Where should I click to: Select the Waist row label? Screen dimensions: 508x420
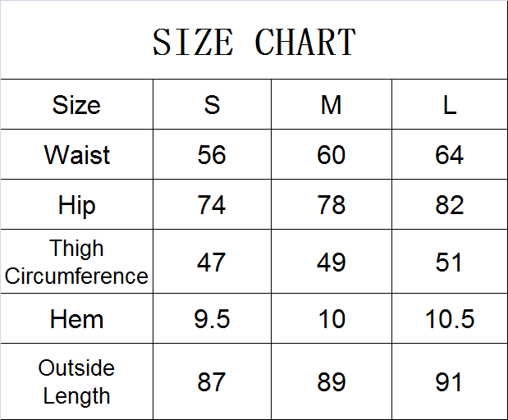[x=76, y=155]
